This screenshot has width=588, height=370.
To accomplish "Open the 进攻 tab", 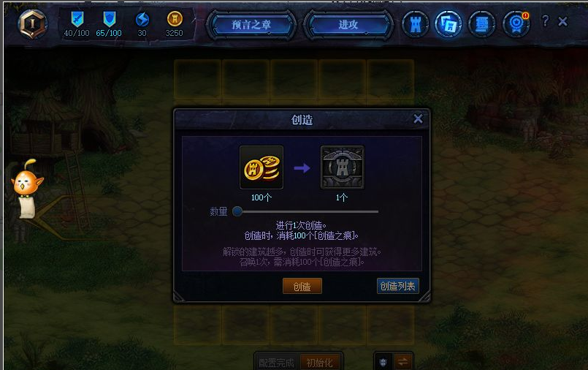I will pos(348,25).
